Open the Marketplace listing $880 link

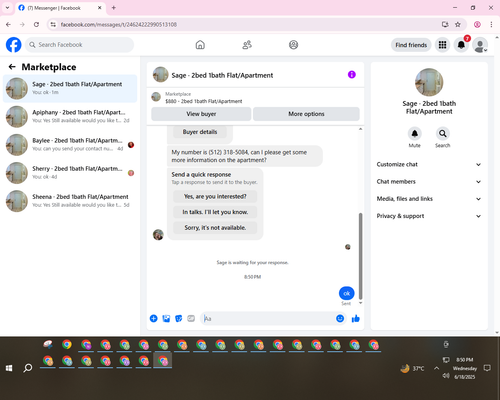click(x=204, y=101)
